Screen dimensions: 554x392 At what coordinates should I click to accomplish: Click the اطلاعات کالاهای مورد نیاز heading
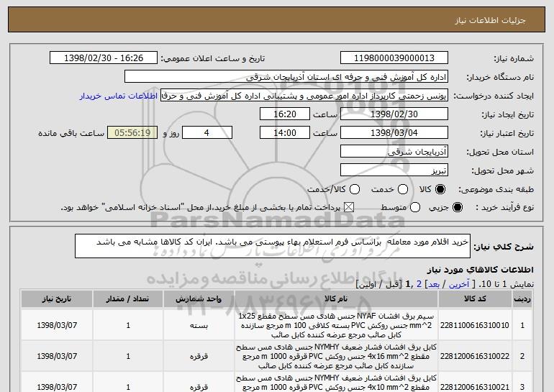[481, 270]
